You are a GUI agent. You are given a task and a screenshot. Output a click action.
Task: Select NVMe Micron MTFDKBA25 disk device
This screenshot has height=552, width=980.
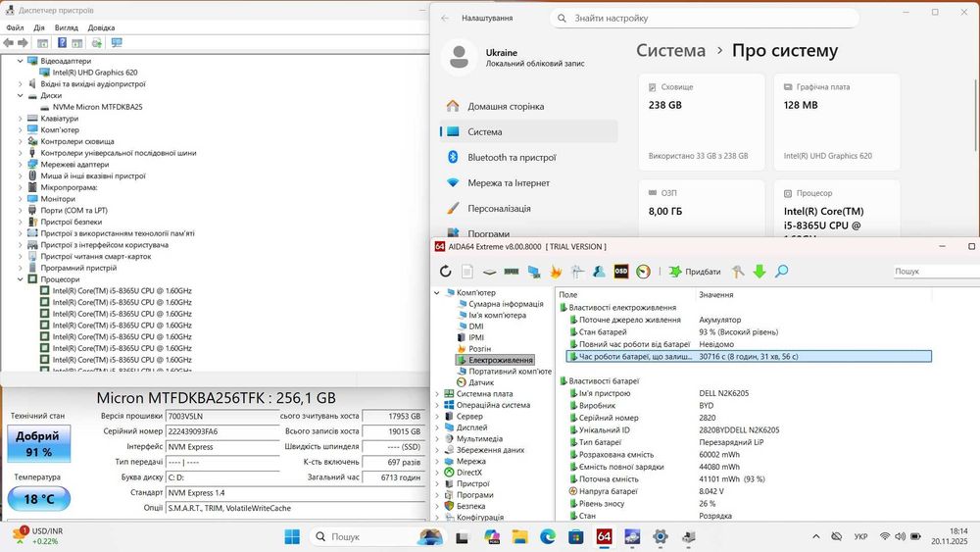(97, 107)
